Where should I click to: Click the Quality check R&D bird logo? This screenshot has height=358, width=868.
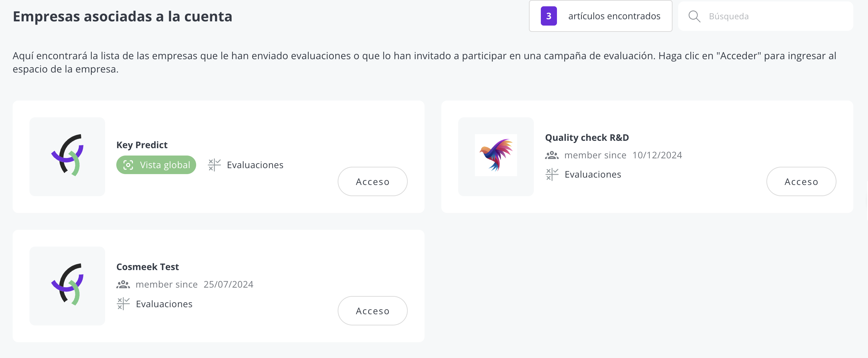coord(496,155)
